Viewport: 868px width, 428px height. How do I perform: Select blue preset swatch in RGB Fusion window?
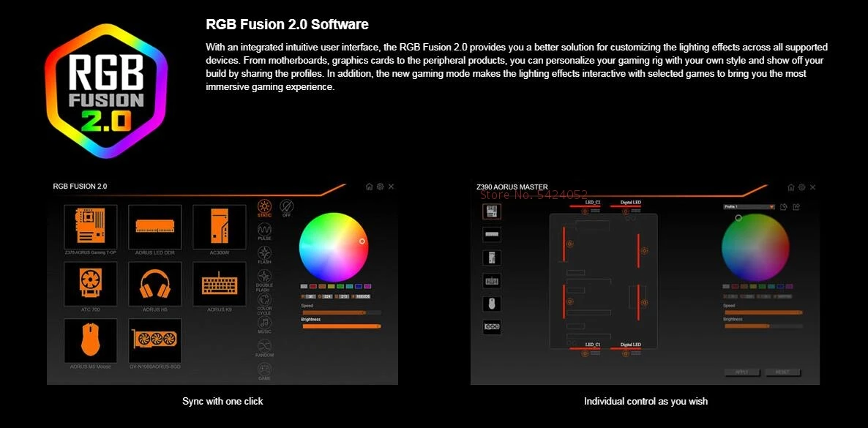pyautogui.click(x=359, y=287)
